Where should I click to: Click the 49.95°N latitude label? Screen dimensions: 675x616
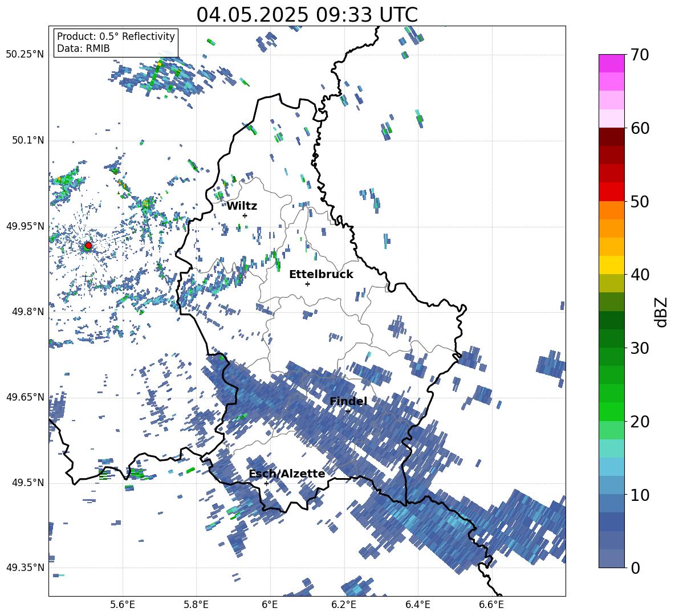pyautogui.click(x=25, y=226)
